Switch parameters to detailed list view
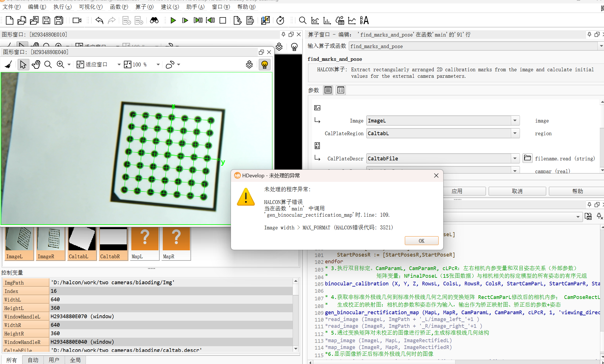 [340, 90]
